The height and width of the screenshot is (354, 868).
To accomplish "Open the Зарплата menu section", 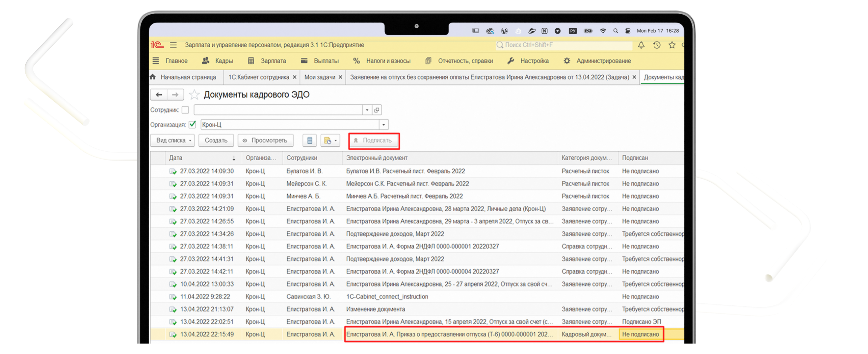I will coord(273,61).
